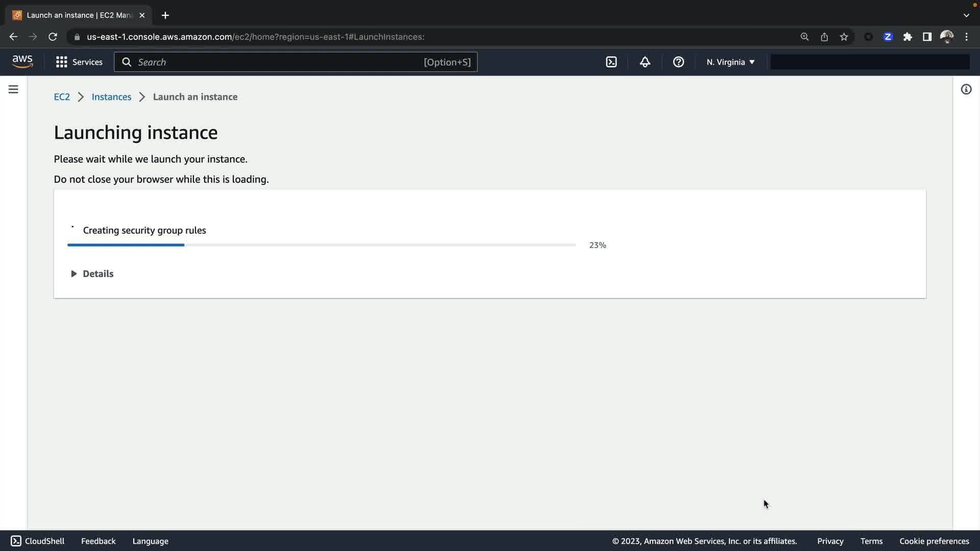Go to Instances breadcrumb link
980x551 pixels.
tap(111, 97)
